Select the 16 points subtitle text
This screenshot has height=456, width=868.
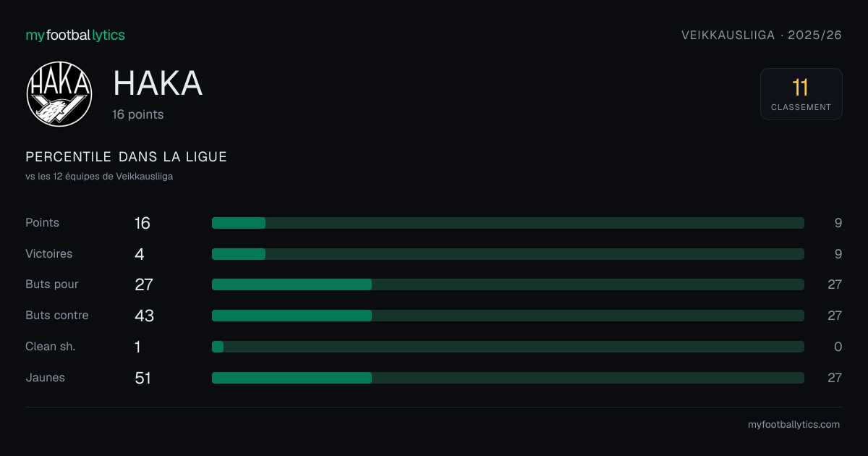[x=137, y=114]
